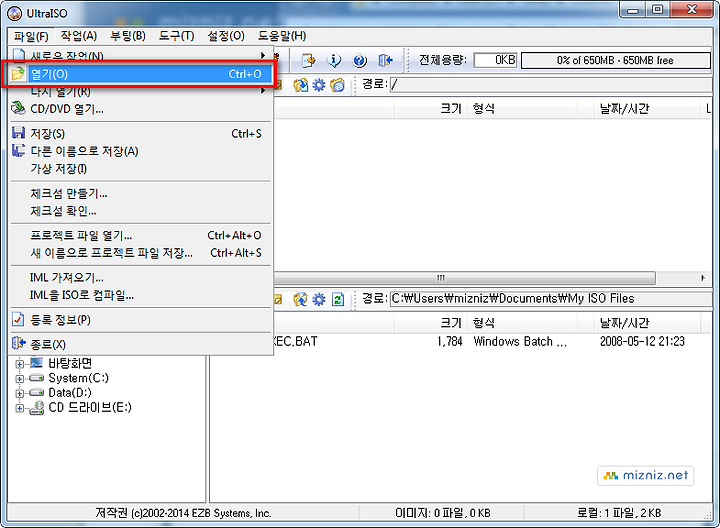Open the 작업(A) menu
The height and width of the screenshot is (528, 720).
(x=79, y=36)
